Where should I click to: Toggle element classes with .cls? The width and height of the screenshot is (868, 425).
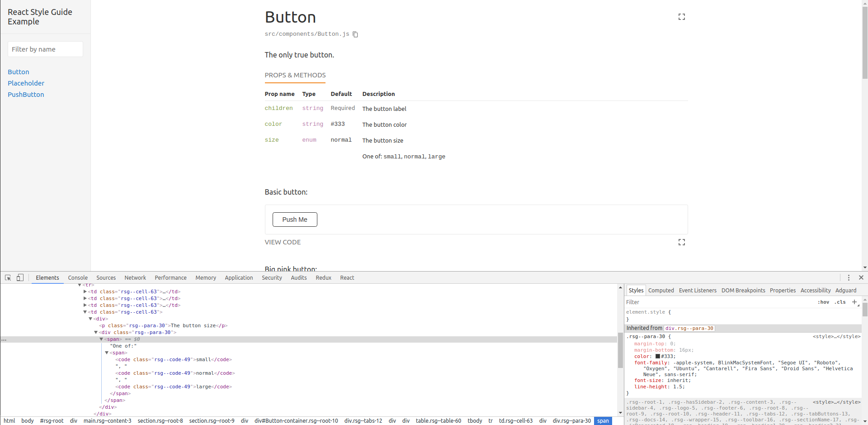pos(840,302)
